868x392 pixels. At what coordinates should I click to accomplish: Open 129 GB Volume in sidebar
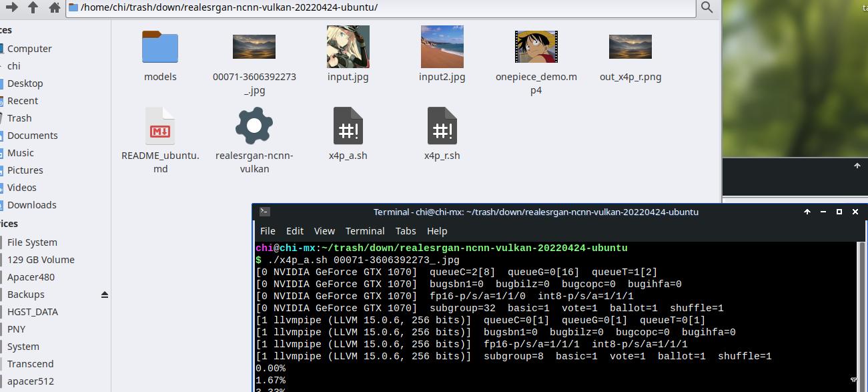pyautogui.click(x=41, y=260)
